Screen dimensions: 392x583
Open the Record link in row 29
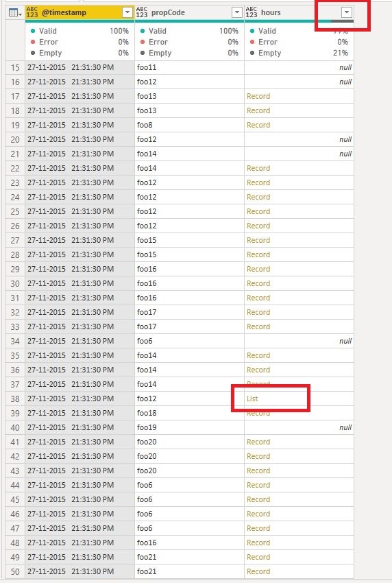(258, 269)
